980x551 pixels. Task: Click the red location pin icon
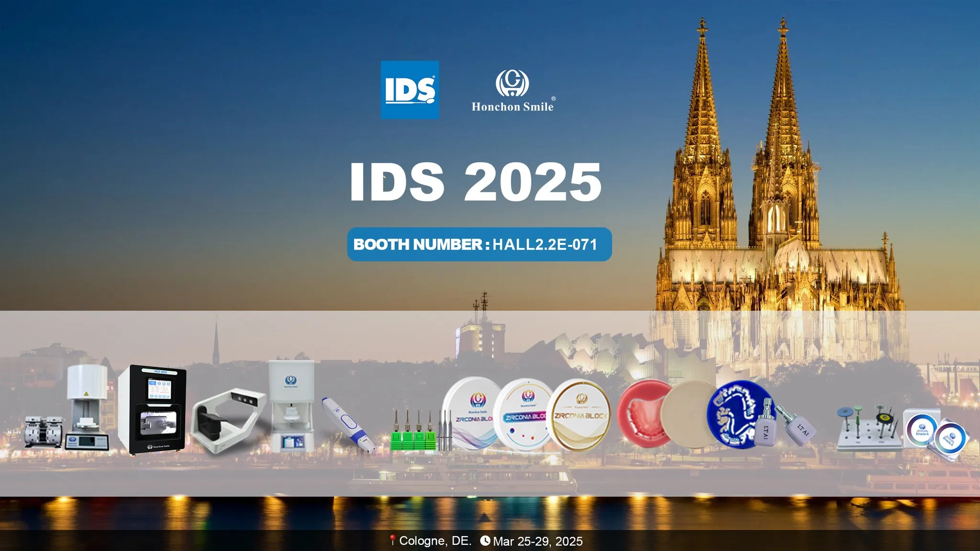coord(392,540)
